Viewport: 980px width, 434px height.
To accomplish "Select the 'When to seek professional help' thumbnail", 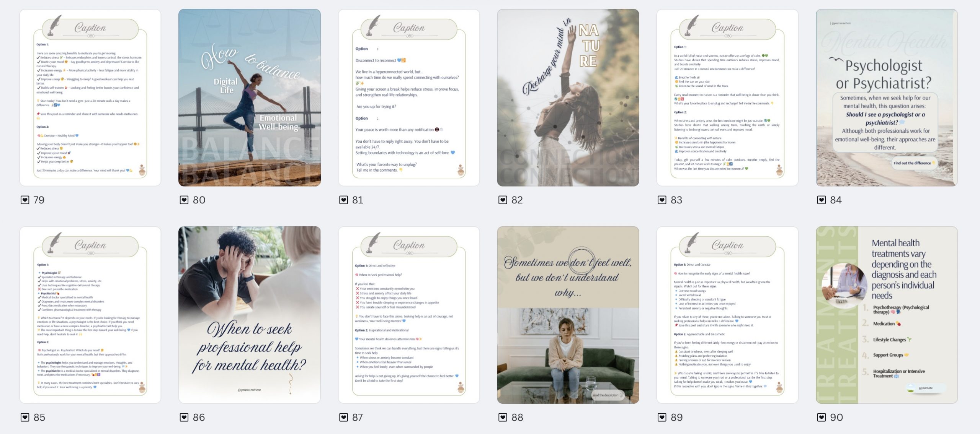I will 250,315.
